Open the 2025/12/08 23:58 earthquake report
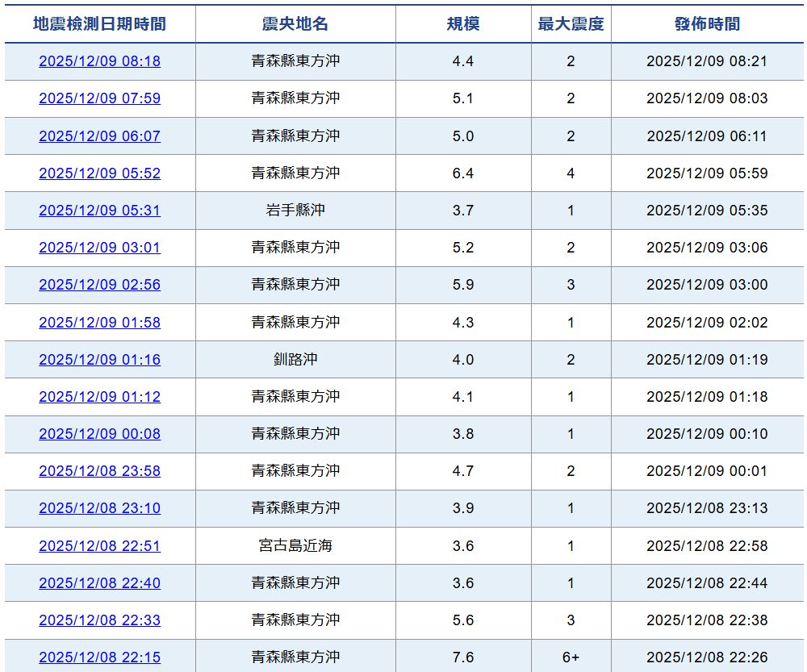Screen dimensions: 807x672 (x=100, y=471)
